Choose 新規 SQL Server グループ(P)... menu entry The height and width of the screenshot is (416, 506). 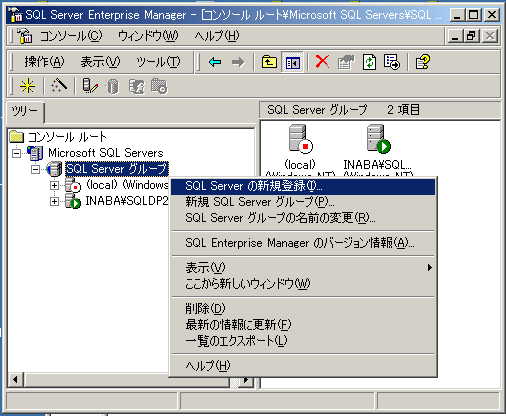point(303,202)
